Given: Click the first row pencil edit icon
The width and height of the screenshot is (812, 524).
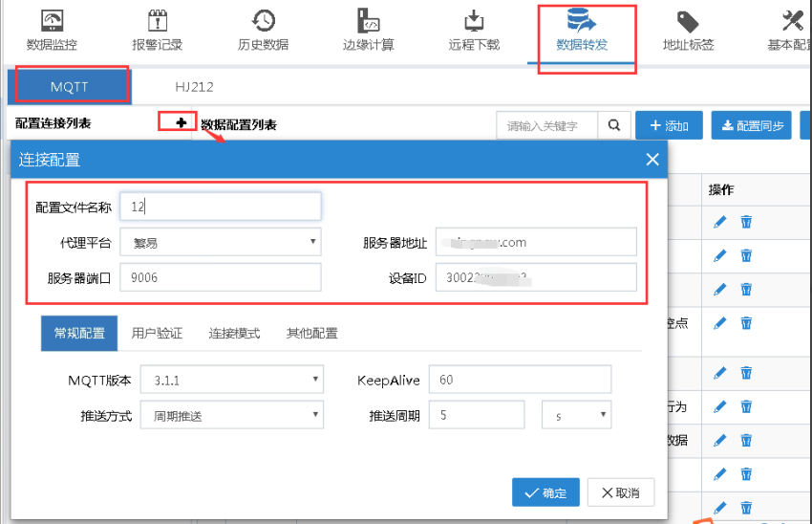Looking at the screenshot, I should pos(720,222).
